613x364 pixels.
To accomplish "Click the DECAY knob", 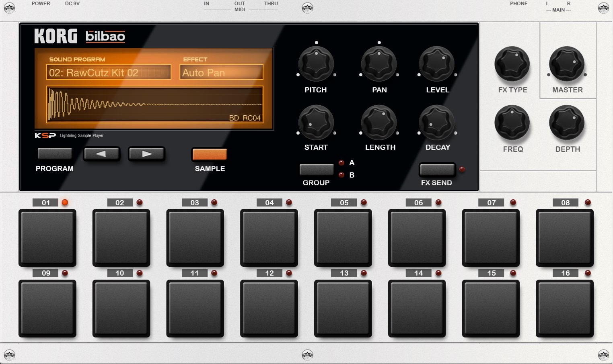I will point(437,123).
